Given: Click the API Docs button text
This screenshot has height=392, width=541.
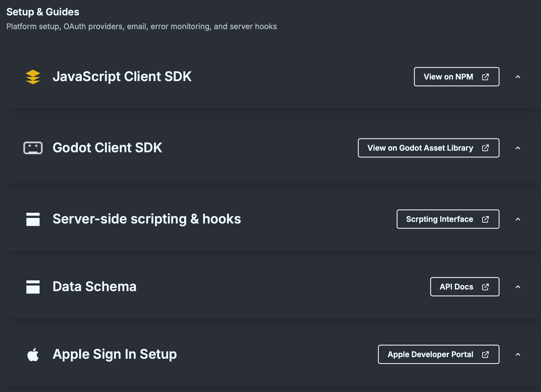Looking at the screenshot, I should [x=456, y=287].
